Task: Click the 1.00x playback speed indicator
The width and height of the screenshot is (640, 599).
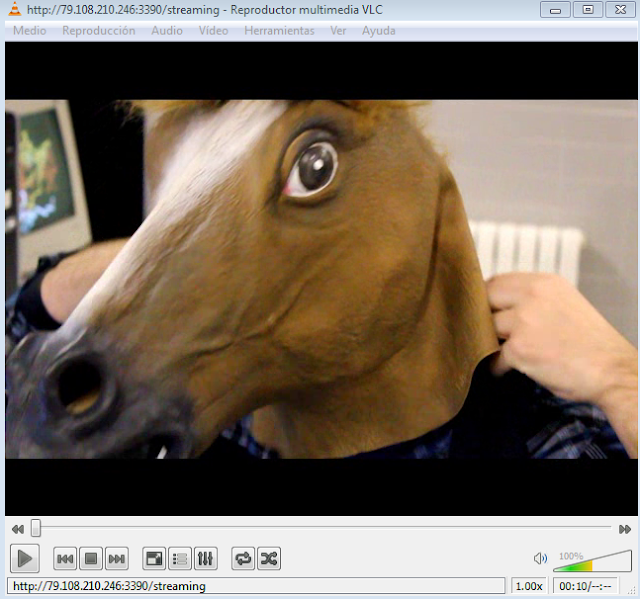Action: point(529,586)
